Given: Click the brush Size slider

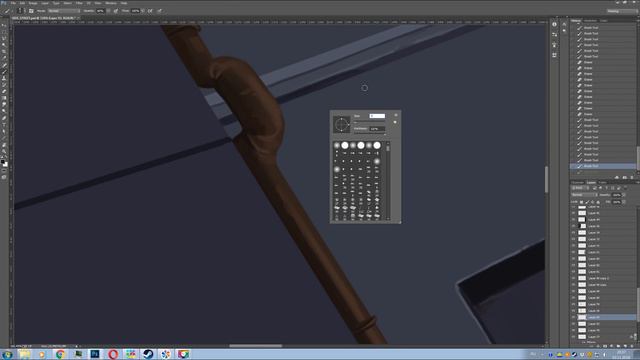Looking at the screenshot, I should 369,122.
